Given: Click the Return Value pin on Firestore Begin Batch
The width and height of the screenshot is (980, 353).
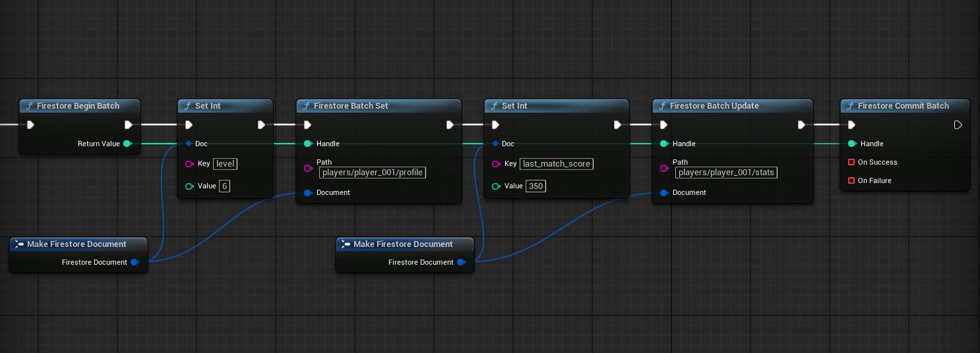Looking at the screenshot, I should pos(127,144).
